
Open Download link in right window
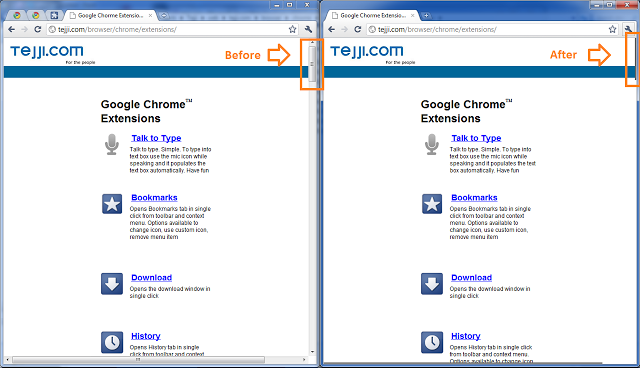pos(471,277)
